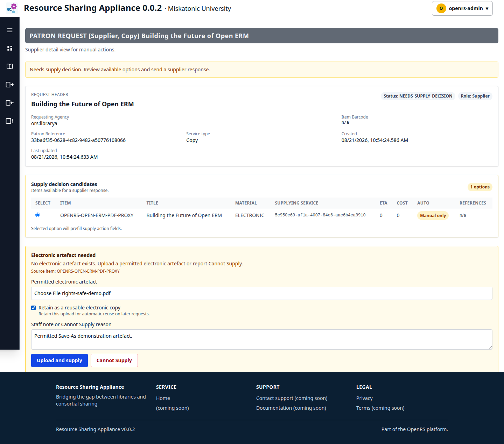Screen dimensions: 504x444
Task: Click the Resource Sharing Appliance 0.0.2 title
Action: [x=93, y=8]
